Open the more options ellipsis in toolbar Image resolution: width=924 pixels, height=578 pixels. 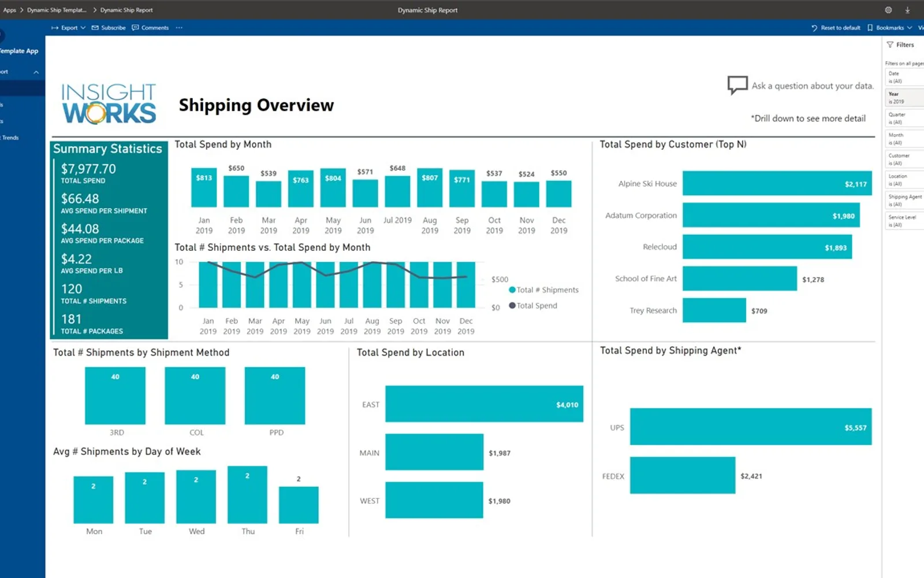point(179,28)
